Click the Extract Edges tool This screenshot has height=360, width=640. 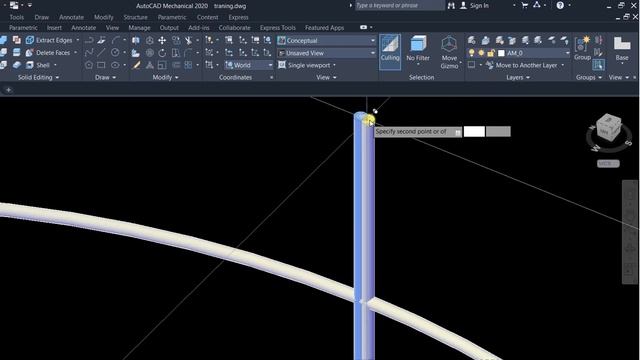[49, 40]
